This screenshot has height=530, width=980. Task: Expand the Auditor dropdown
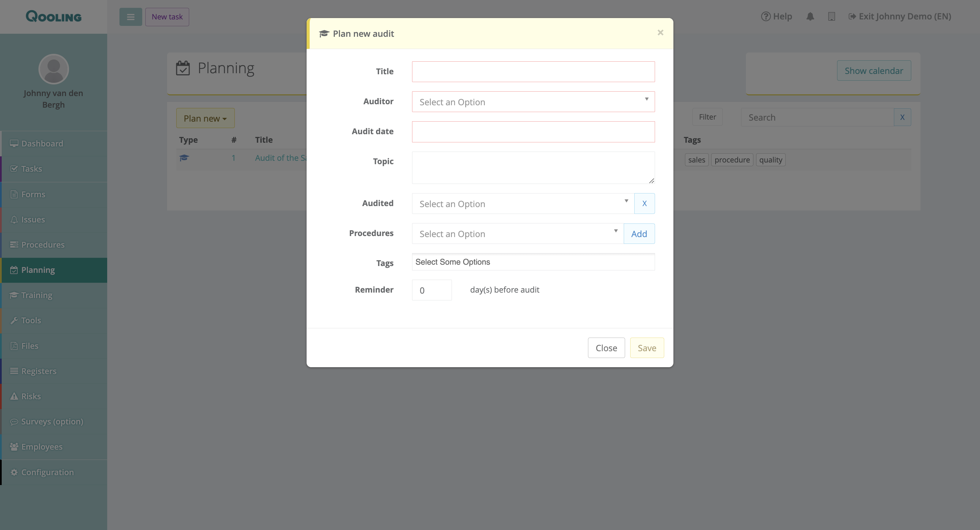pyautogui.click(x=533, y=102)
